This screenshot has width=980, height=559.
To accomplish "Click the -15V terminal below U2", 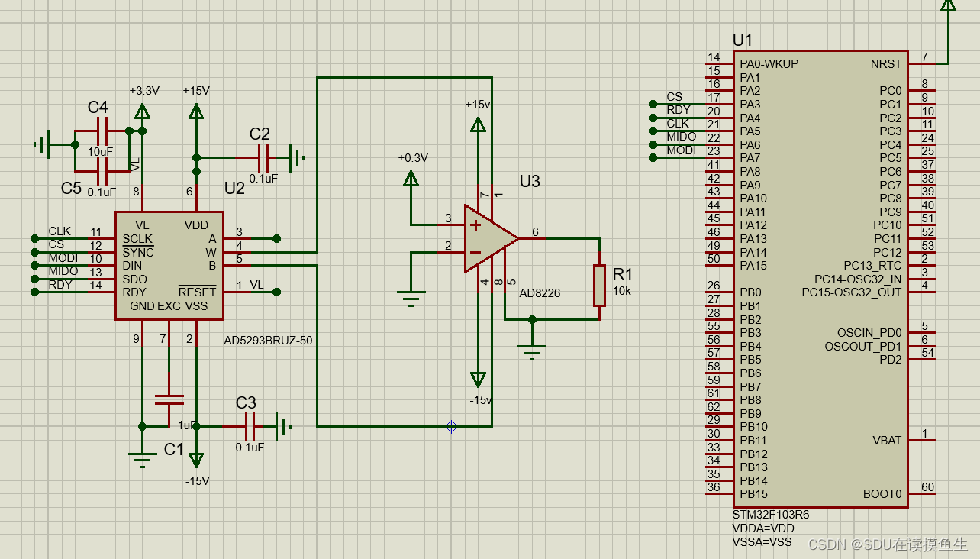I will click(x=196, y=460).
